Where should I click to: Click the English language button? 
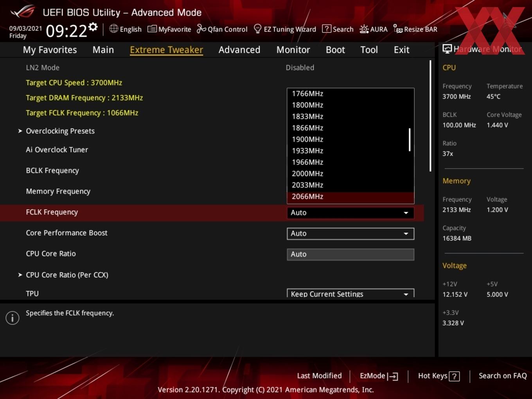tap(125, 29)
